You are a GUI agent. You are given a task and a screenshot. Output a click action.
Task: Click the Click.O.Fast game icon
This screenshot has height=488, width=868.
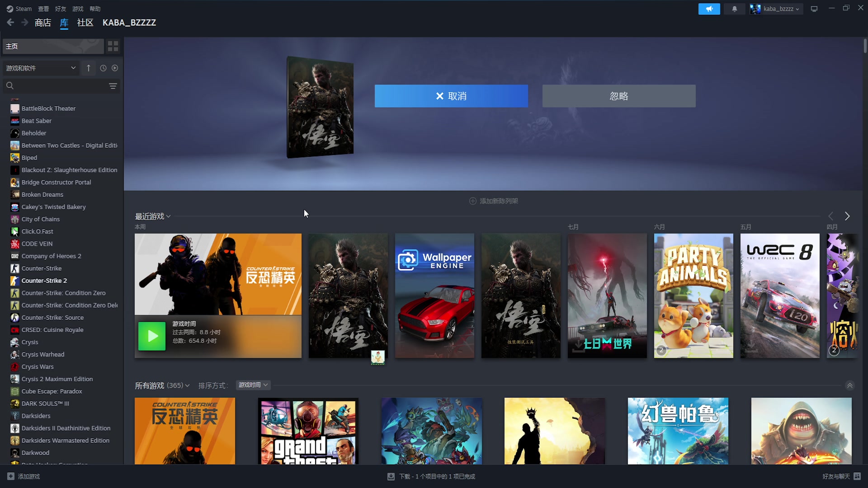15,232
